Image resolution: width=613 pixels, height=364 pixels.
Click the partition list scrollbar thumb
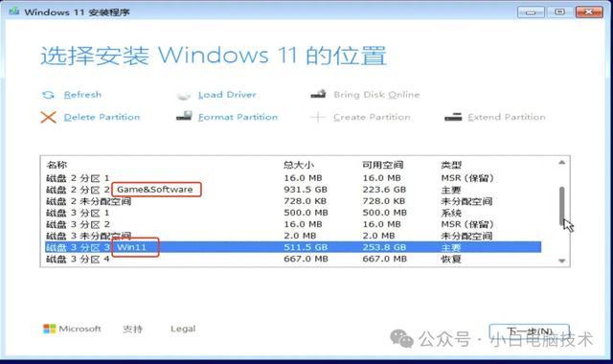click(x=562, y=206)
